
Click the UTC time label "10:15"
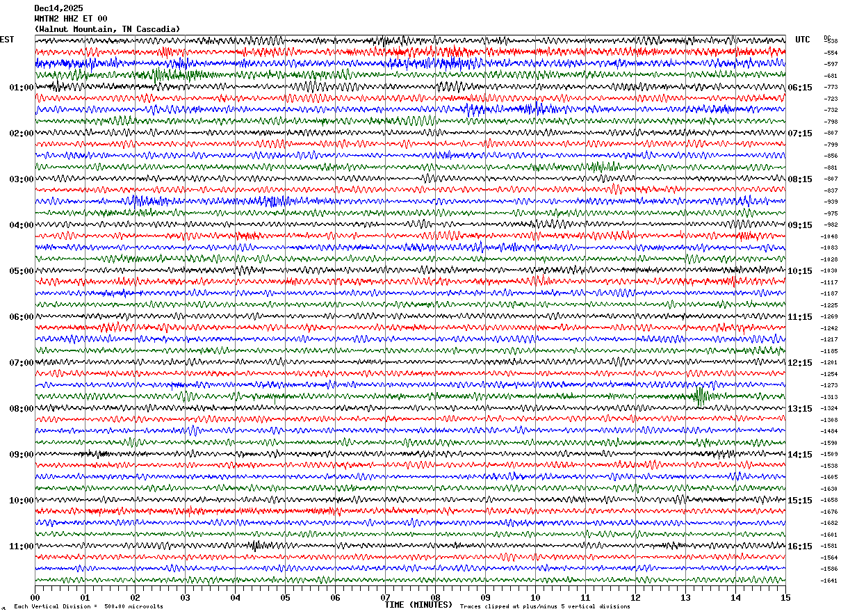[x=800, y=271]
